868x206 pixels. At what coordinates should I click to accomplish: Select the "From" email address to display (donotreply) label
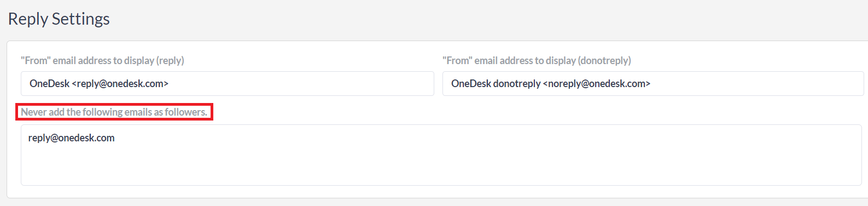[x=537, y=60]
